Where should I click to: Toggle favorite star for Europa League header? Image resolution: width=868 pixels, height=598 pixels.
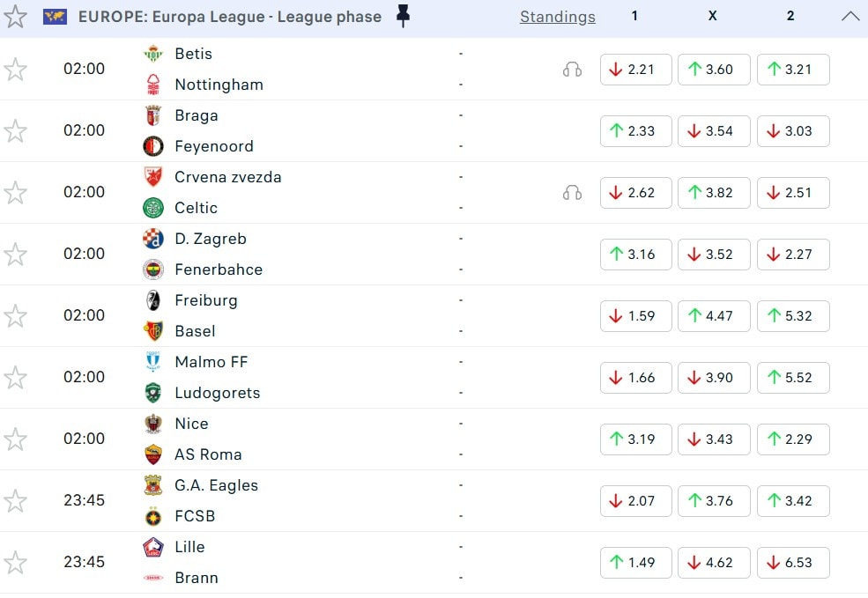(x=15, y=17)
